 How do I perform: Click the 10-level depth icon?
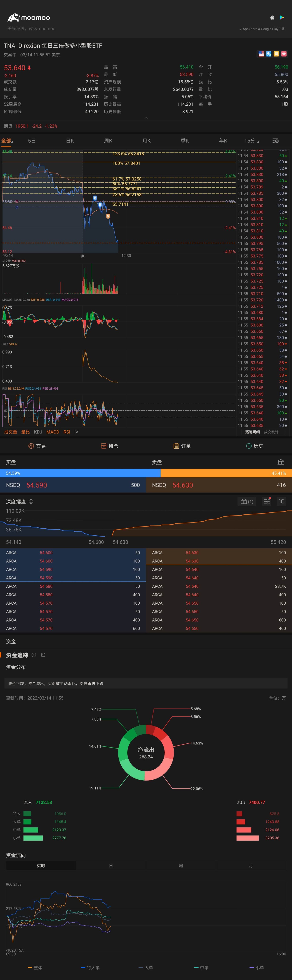(x=281, y=501)
